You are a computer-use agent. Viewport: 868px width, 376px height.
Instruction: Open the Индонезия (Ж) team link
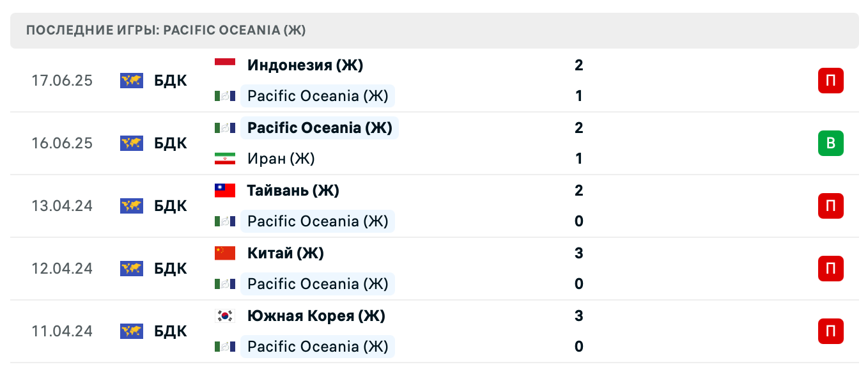(306, 65)
